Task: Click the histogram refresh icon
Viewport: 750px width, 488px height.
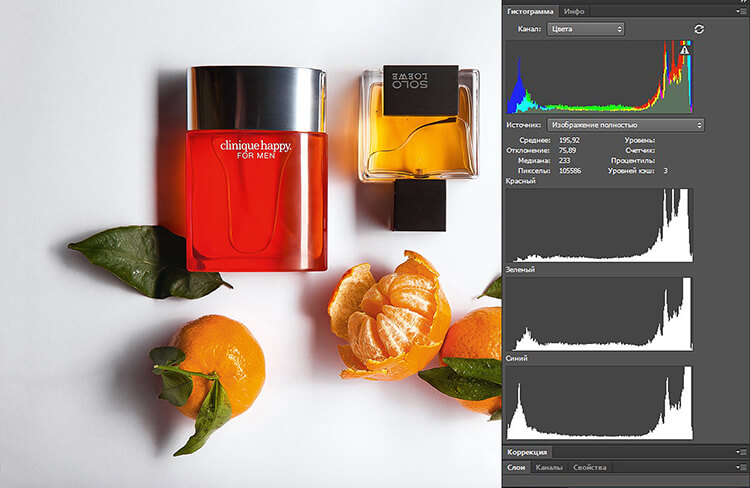Action: click(698, 29)
